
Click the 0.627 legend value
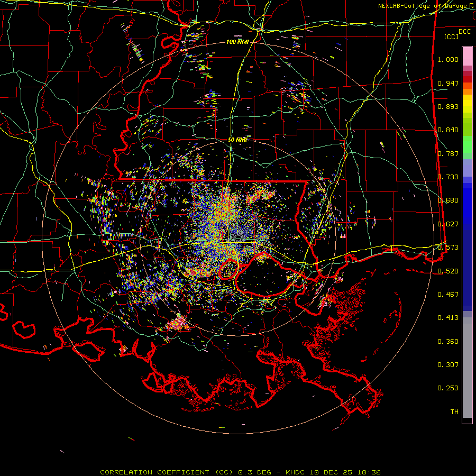click(448, 224)
